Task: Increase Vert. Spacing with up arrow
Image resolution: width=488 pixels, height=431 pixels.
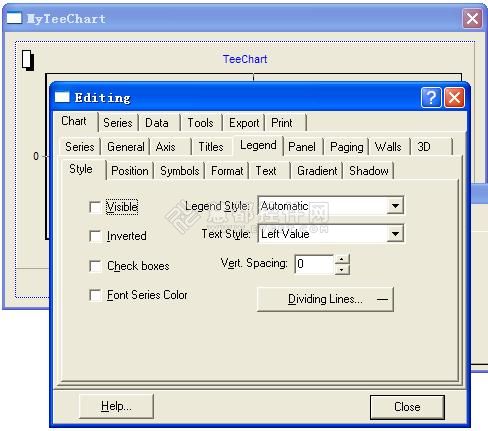Action: click(x=342, y=260)
